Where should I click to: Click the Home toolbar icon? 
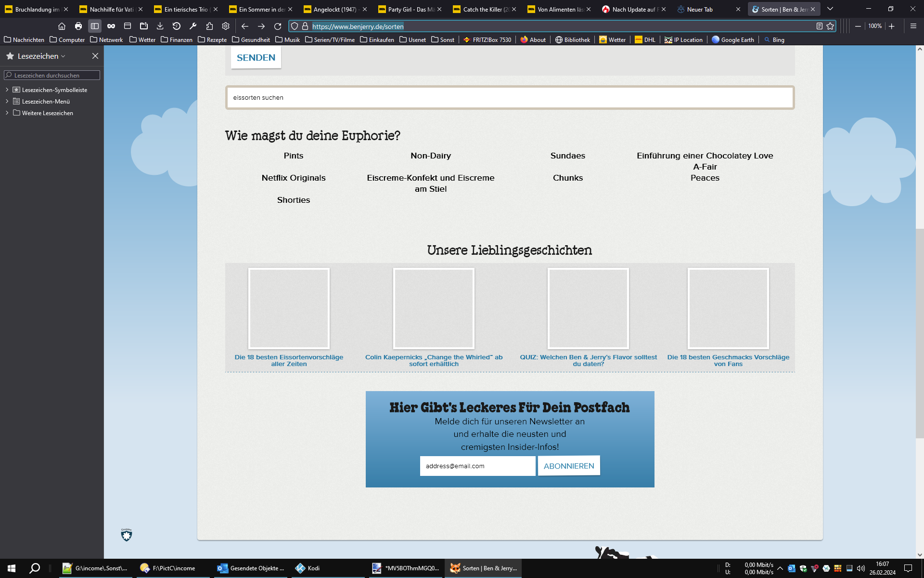62,26
